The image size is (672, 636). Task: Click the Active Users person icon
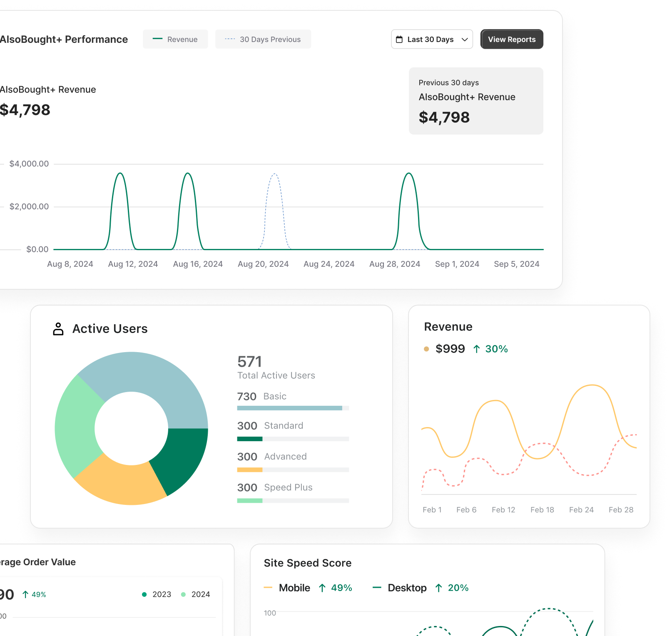coord(58,329)
